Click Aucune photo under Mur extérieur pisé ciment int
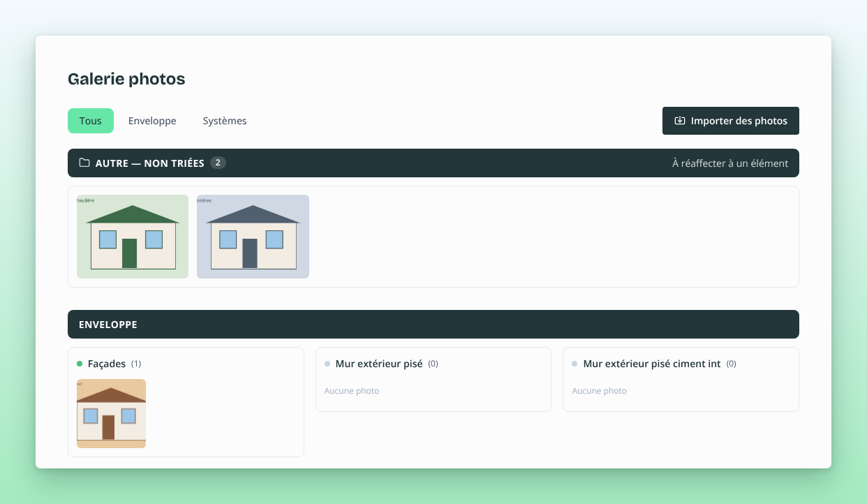Viewport: 867px width, 504px height. [x=600, y=391]
